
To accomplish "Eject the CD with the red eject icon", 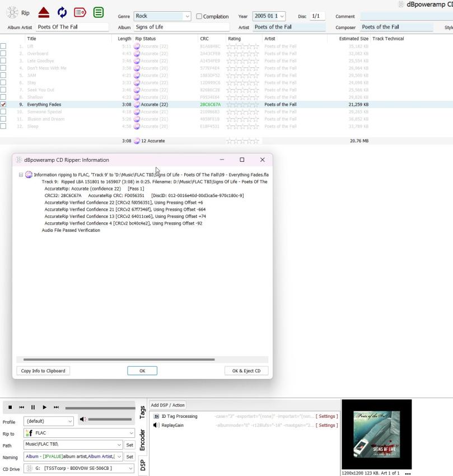I will pos(44,13).
